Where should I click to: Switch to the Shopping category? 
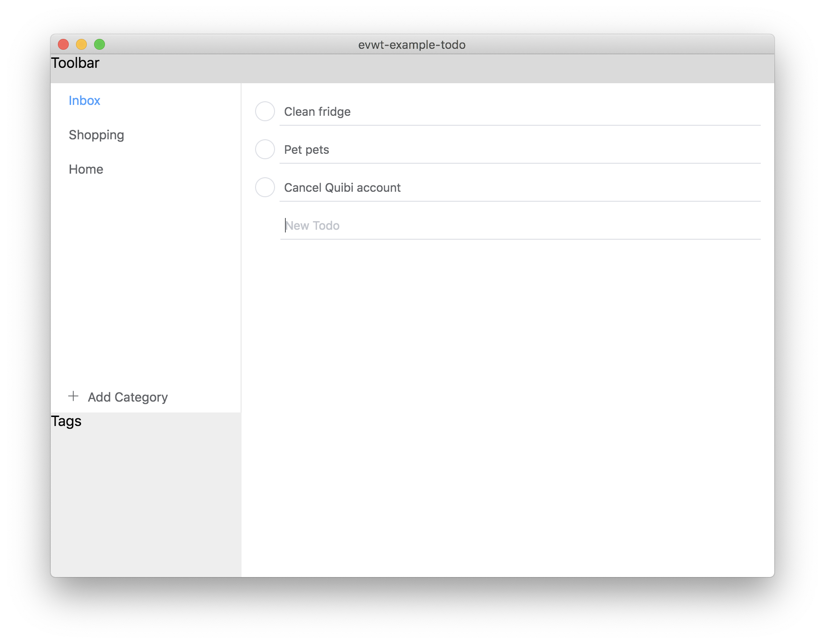pos(96,135)
